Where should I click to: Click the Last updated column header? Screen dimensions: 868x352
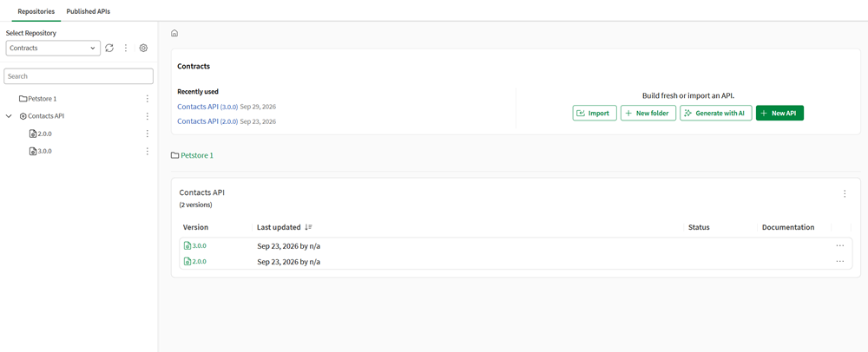pos(279,227)
